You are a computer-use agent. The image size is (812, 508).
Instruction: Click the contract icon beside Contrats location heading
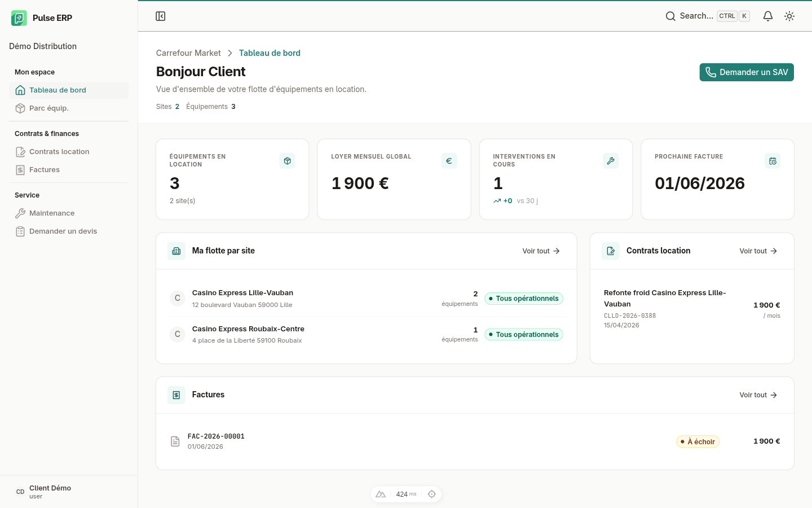click(x=611, y=251)
